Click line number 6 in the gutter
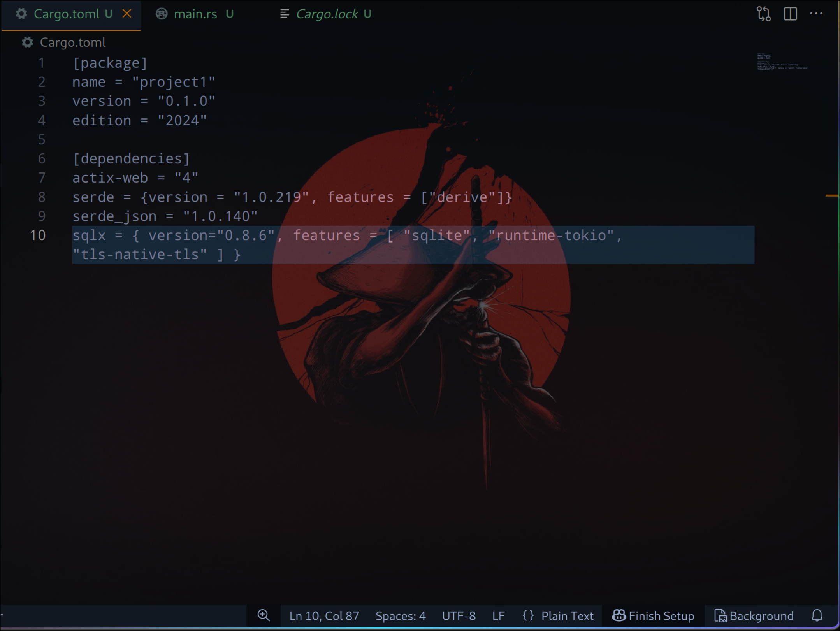Image resolution: width=840 pixels, height=631 pixels. coord(42,158)
